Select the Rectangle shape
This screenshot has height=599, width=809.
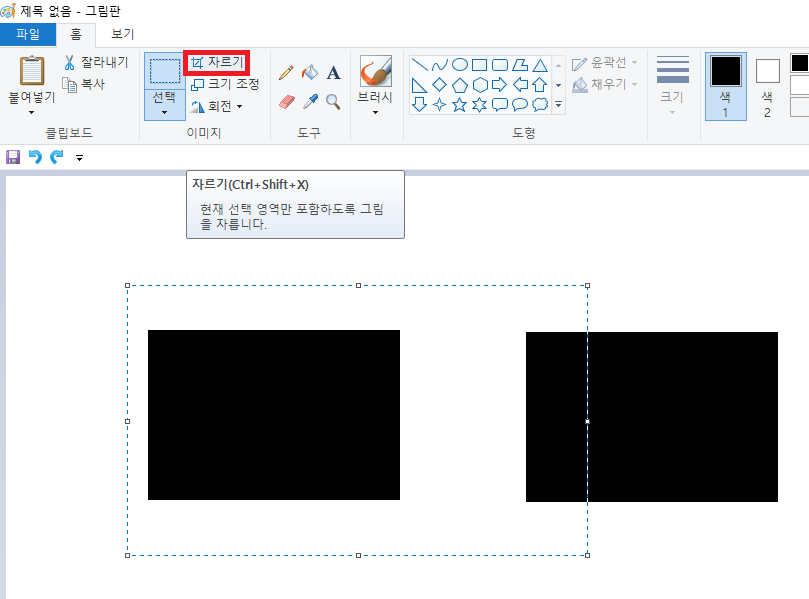pos(480,65)
